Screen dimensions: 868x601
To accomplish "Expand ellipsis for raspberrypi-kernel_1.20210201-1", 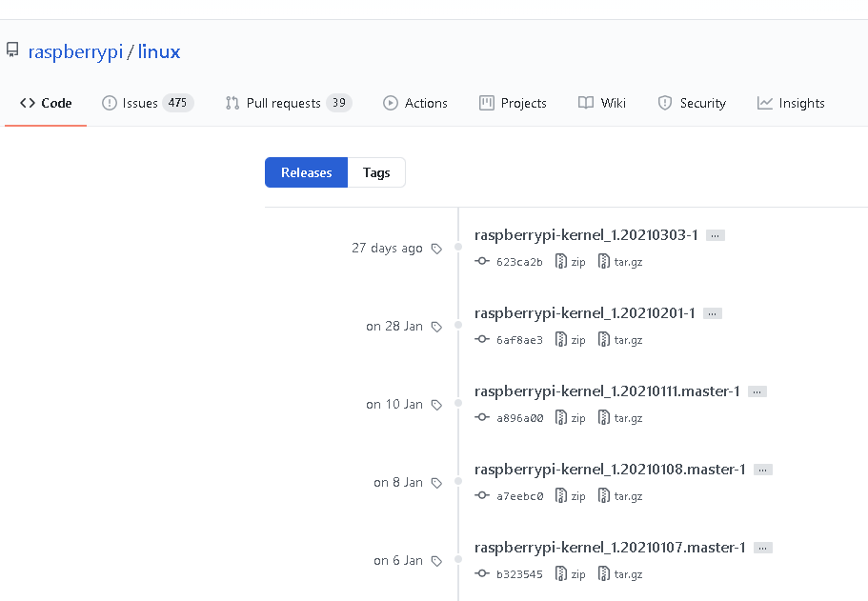I will 713,313.
